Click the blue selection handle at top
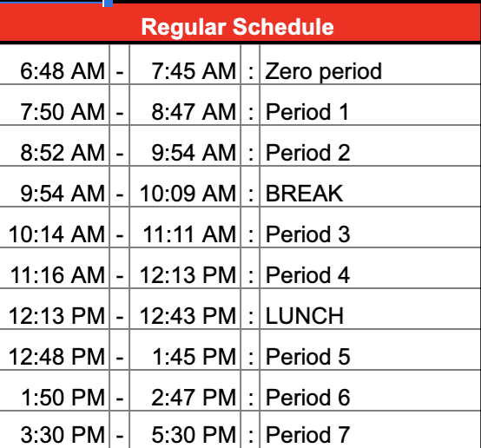 pos(108,3)
